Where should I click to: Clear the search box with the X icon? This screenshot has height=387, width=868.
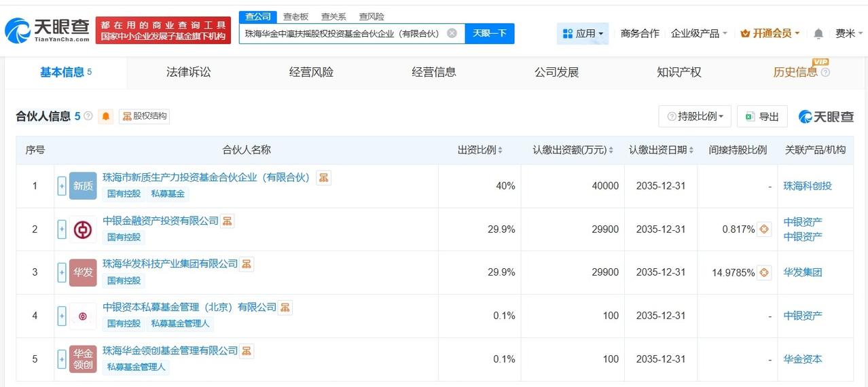coord(452,33)
